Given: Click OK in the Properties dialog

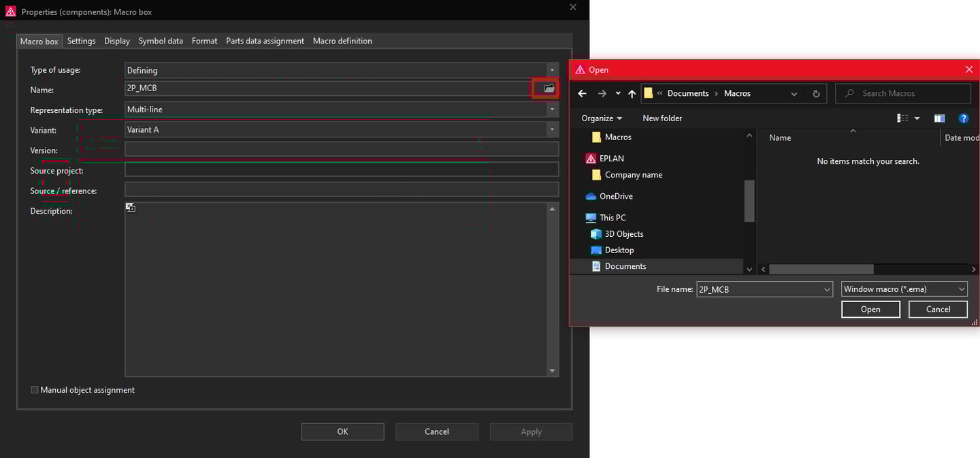Looking at the screenshot, I should (x=342, y=431).
